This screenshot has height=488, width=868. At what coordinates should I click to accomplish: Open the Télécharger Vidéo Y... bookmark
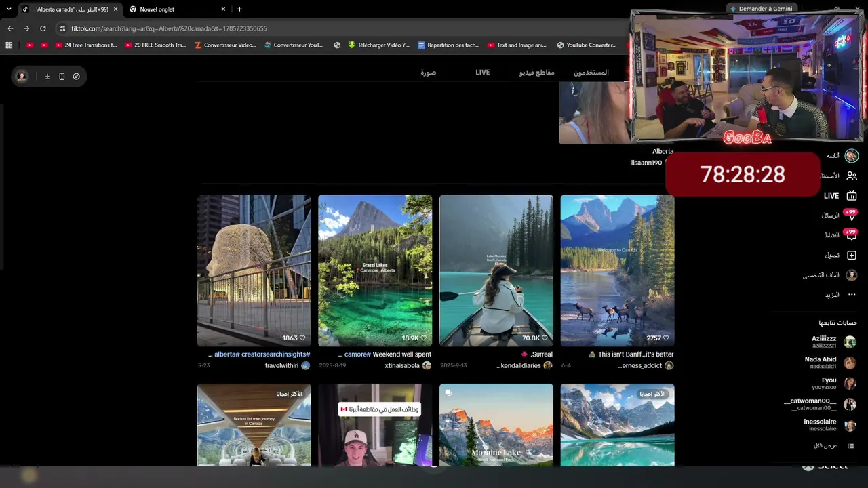[x=378, y=45]
